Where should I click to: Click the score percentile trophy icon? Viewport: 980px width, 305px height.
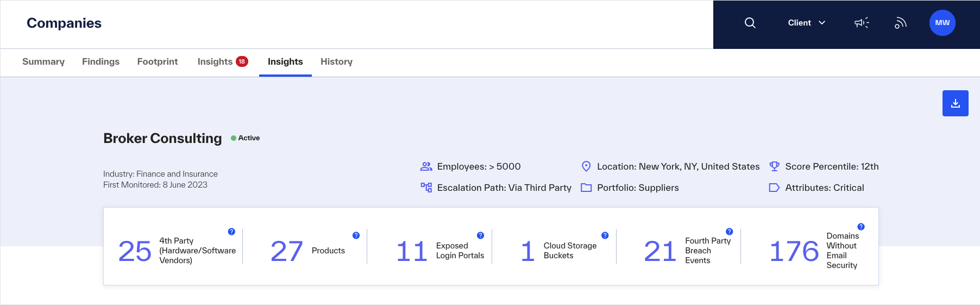[774, 166]
